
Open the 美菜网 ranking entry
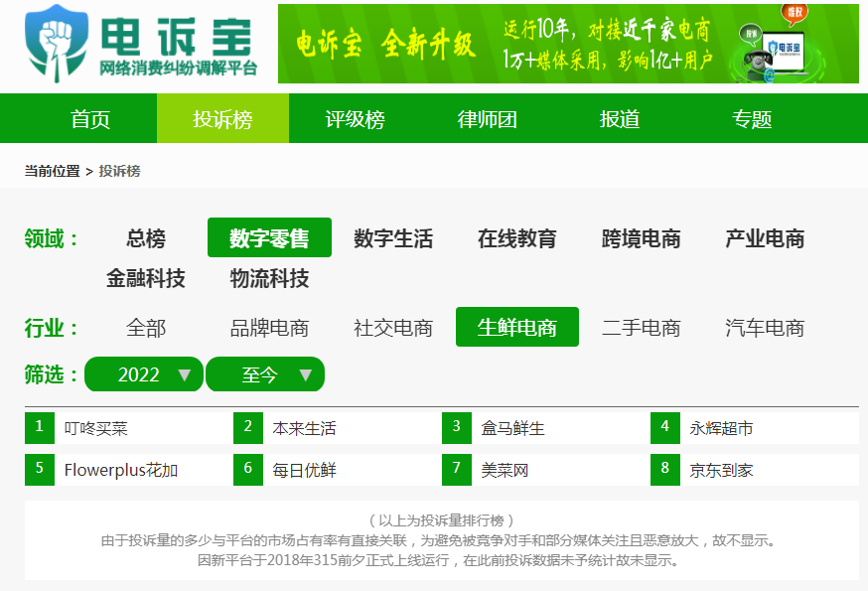point(505,470)
